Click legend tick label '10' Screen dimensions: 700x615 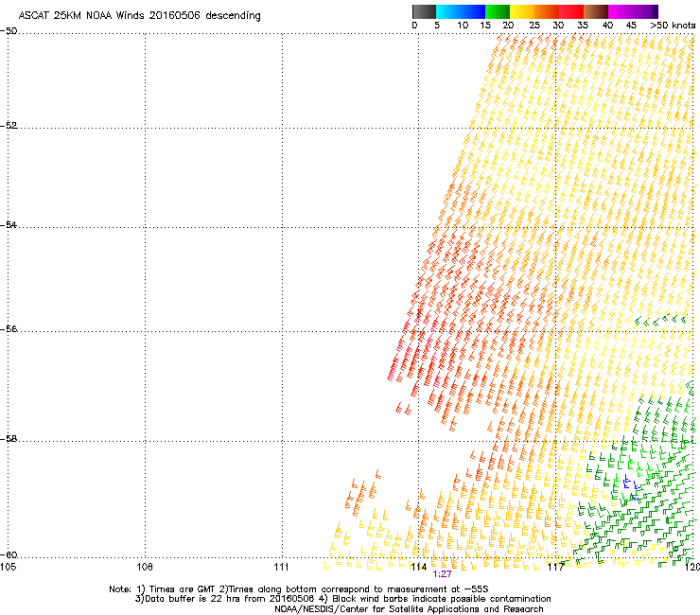pyautogui.click(x=463, y=26)
